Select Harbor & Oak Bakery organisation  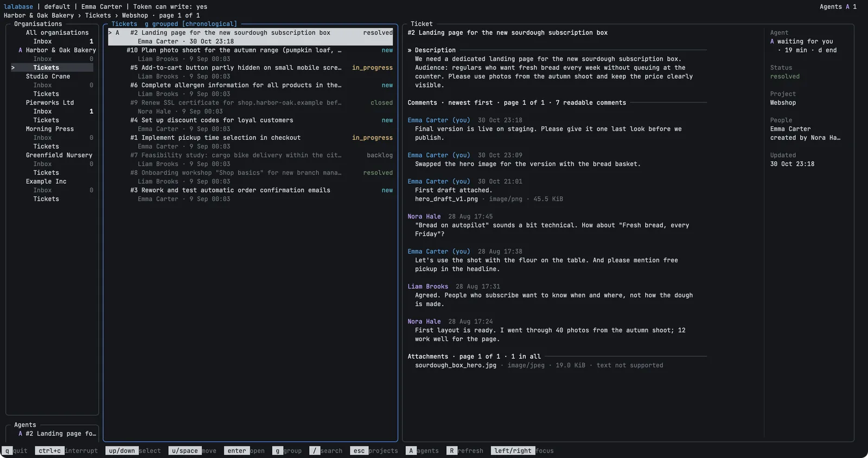(57, 50)
